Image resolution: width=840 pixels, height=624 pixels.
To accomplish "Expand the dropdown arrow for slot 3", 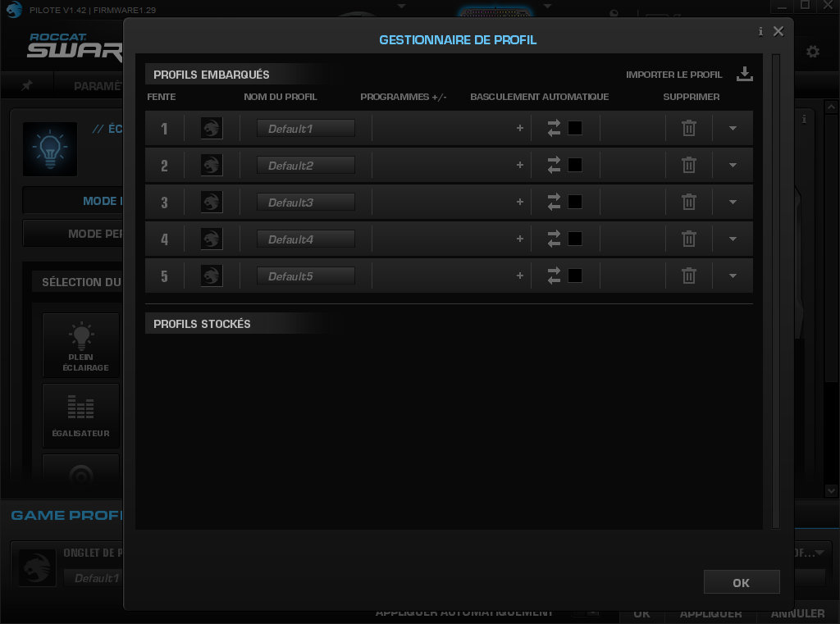I will (733, 203).
